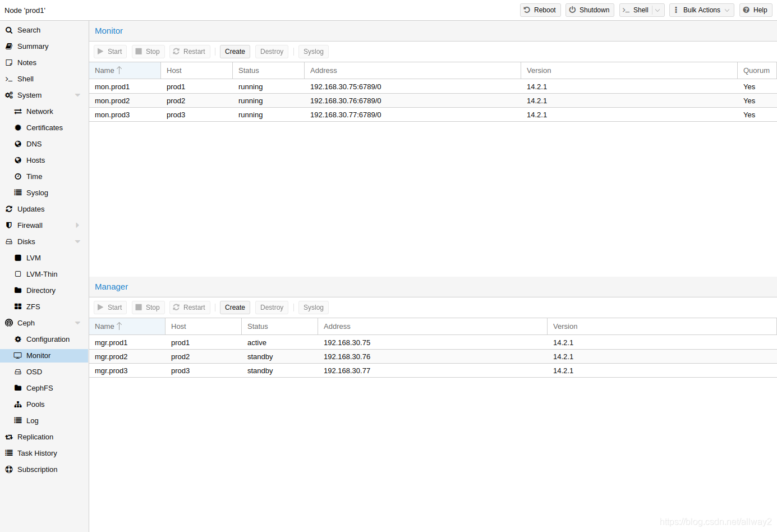This screenshot has height=532, width=777.
Task: Sort Manager table by Status header
Action: click(279, 327)
